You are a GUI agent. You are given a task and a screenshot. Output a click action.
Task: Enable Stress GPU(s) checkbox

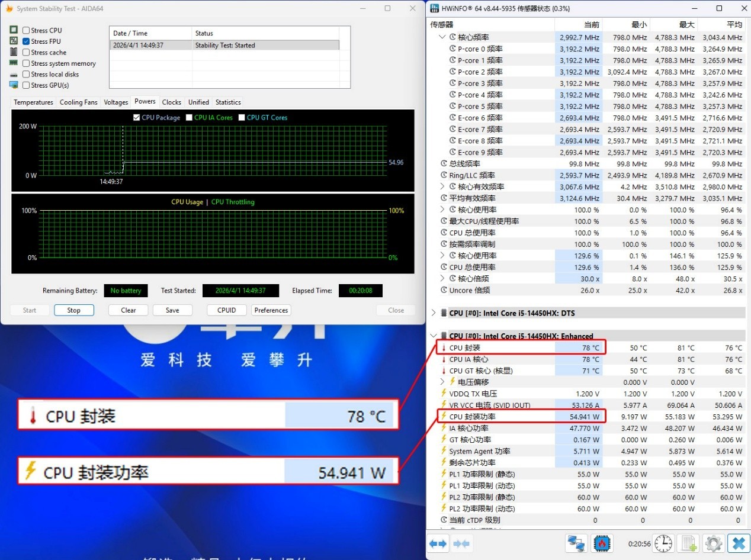26,85
